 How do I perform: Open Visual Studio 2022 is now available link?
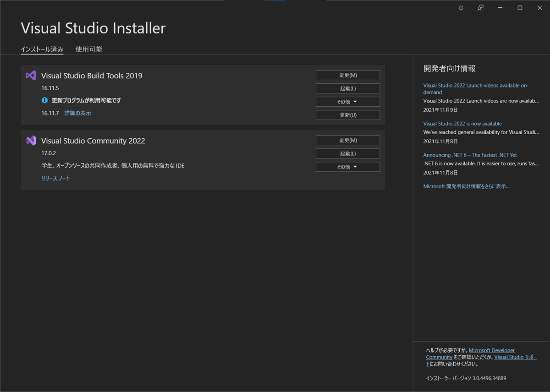pyautogui.click(x=462, y=124)
